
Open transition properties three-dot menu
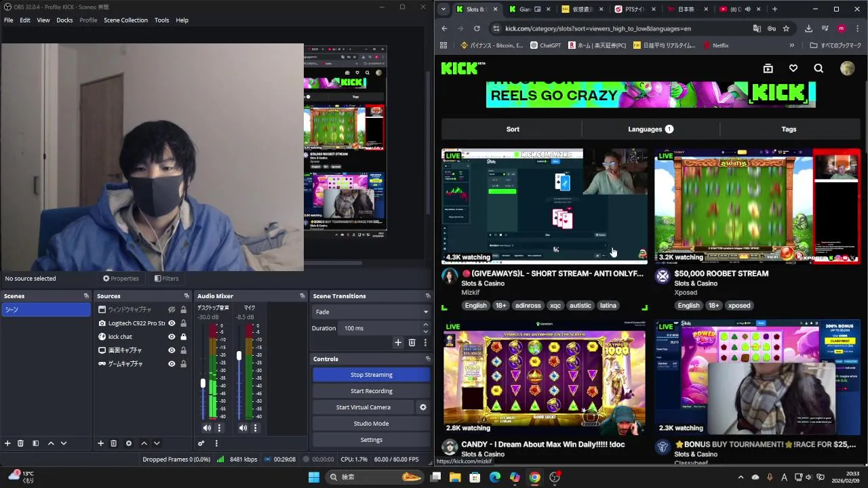425,342
